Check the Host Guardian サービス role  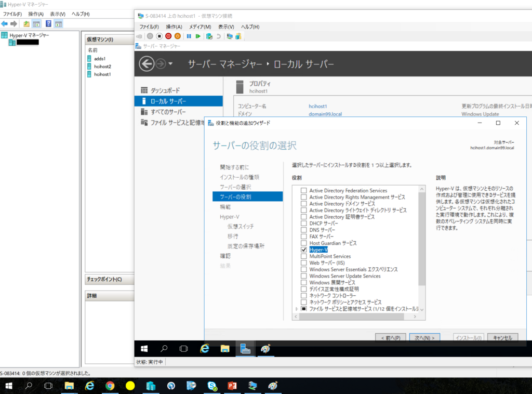click(303, 243)
